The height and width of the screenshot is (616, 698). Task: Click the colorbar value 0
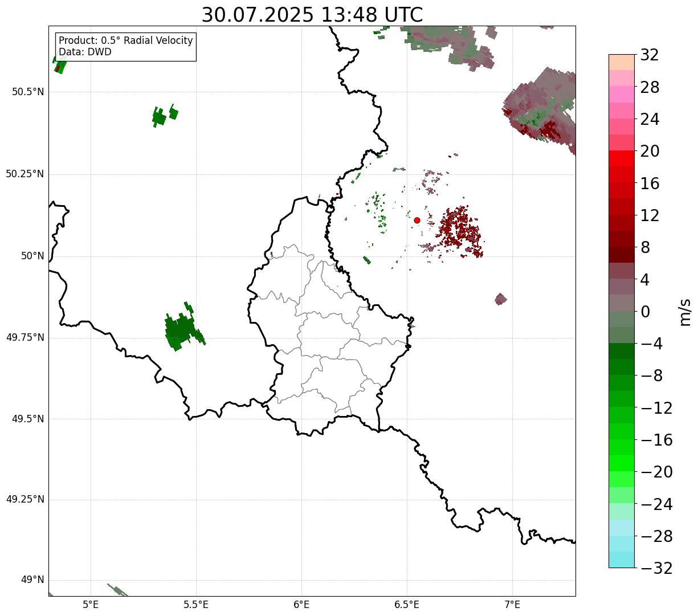click(x=645, y=312)
